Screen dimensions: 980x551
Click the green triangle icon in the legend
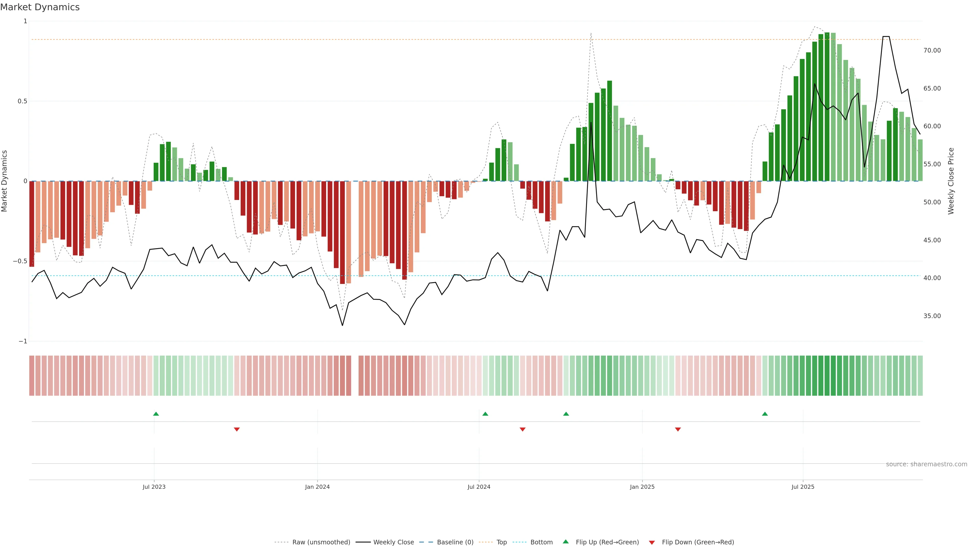(x=566, y=542)
